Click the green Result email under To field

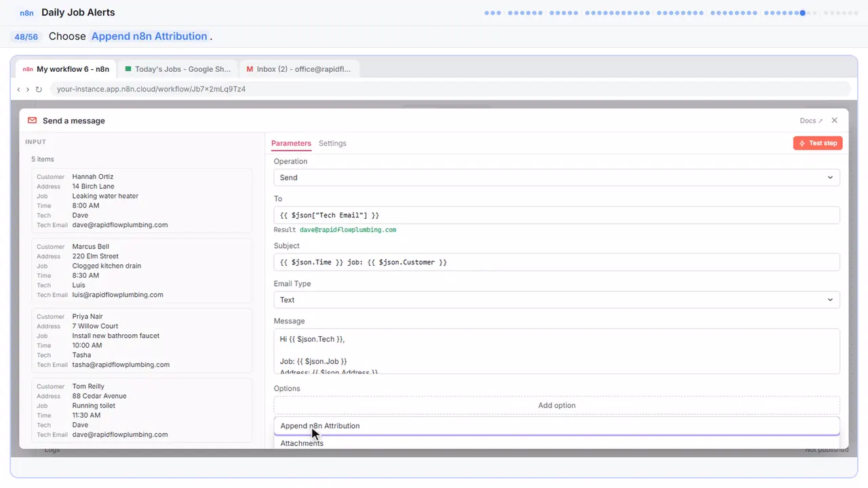point(348,230)
